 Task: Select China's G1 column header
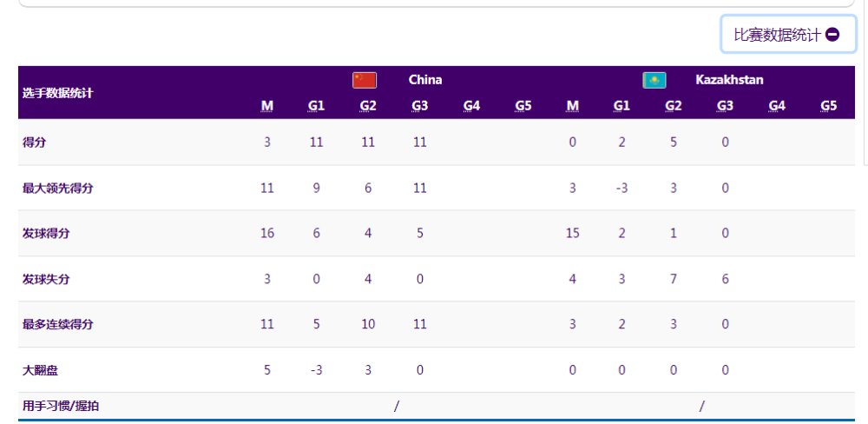tap(316, 106)
